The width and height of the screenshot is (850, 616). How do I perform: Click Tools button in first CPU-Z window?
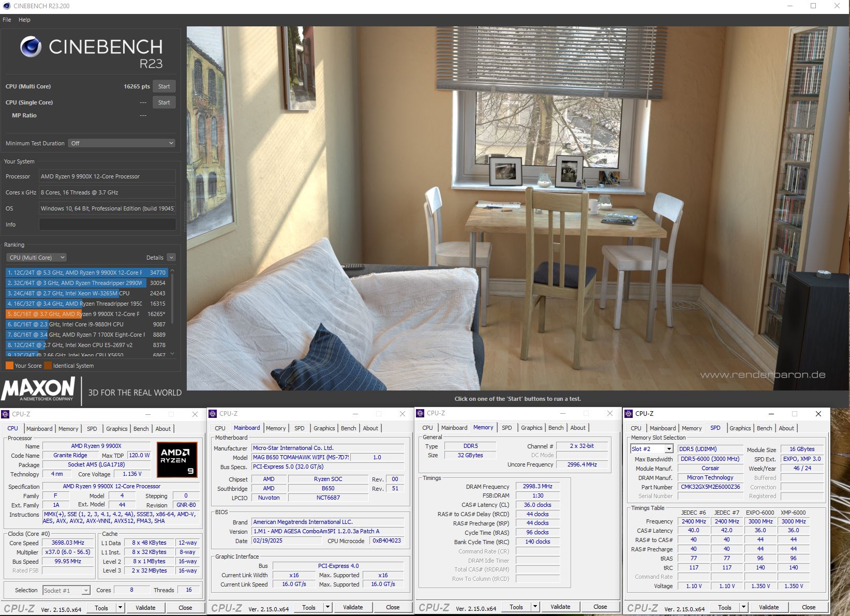(x=101, y=608)
